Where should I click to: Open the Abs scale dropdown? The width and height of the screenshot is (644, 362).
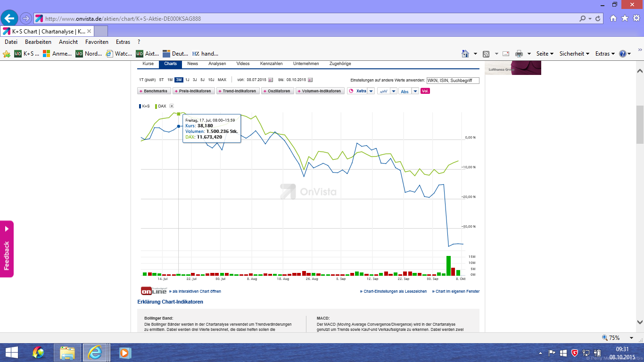pos(415,91)
